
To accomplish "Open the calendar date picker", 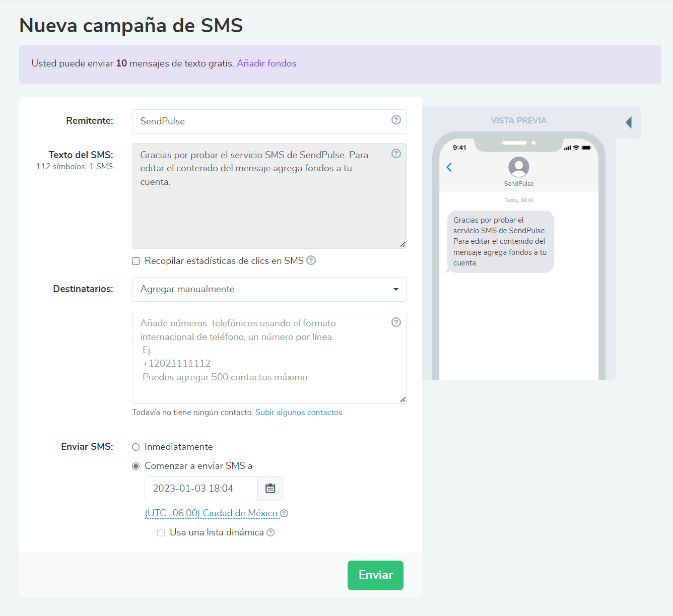I will pos(270,489).
